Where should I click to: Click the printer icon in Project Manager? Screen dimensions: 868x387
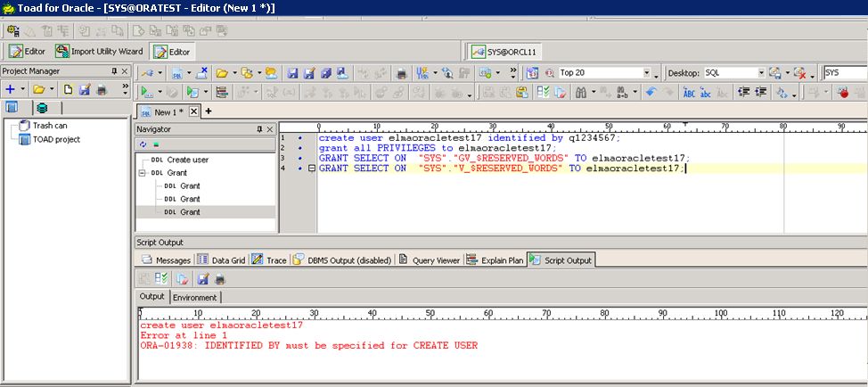102,89
